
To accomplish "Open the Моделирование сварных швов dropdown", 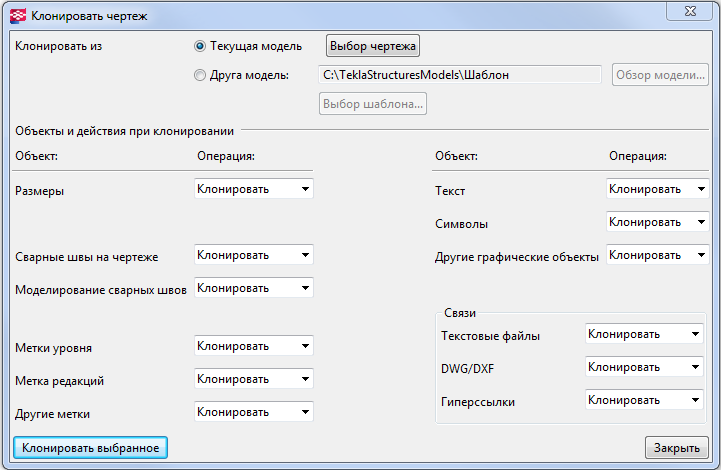I will click(253, 288).
